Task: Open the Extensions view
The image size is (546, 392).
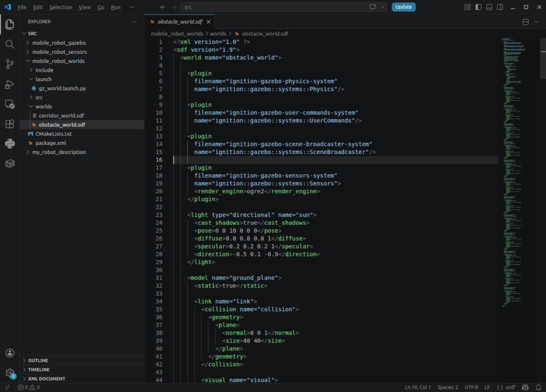Action: tap(10, 124)
